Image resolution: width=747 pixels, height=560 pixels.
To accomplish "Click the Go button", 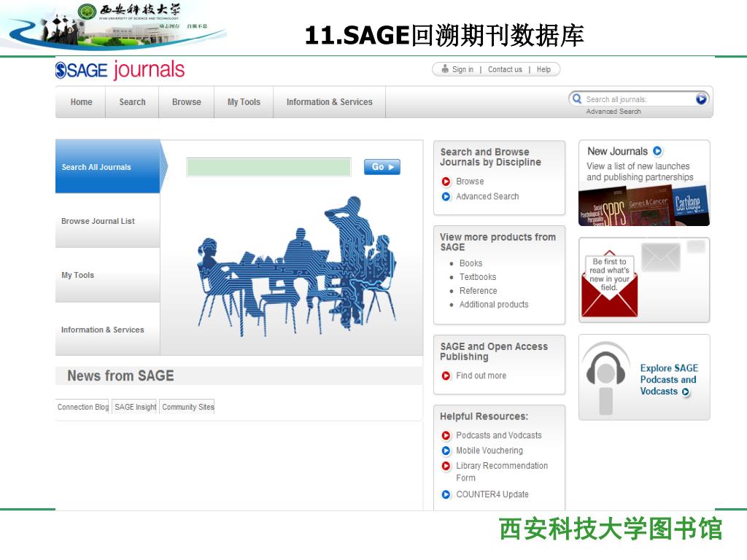I will click(x=382, y=167).
